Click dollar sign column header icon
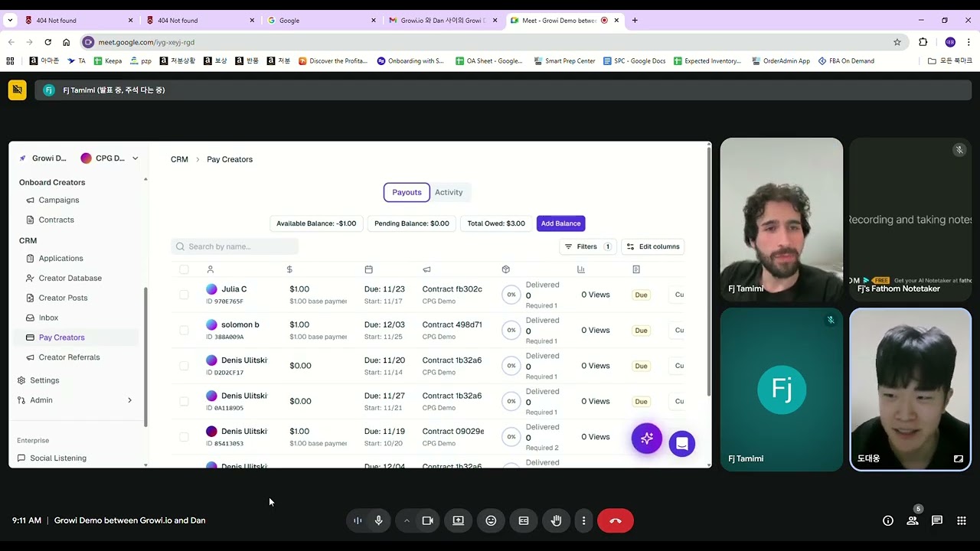 (289, 269)
